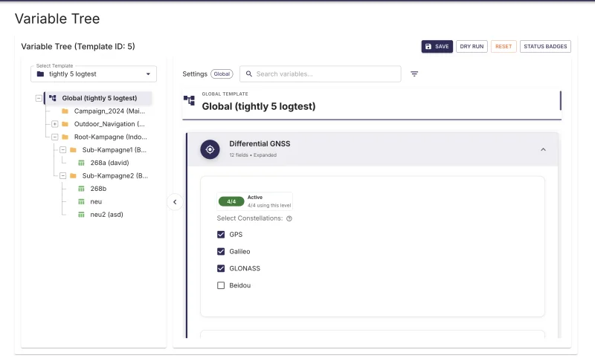Select Sub-Kampagne2 tree item
Image resolution: width=595 pixels, height=364 pixels.
115,175
